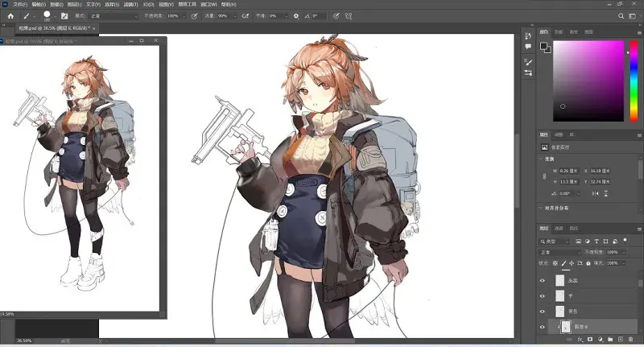644x347 pixels.
Task: Filter for adjustment layers icon
Action: [588, 242]
